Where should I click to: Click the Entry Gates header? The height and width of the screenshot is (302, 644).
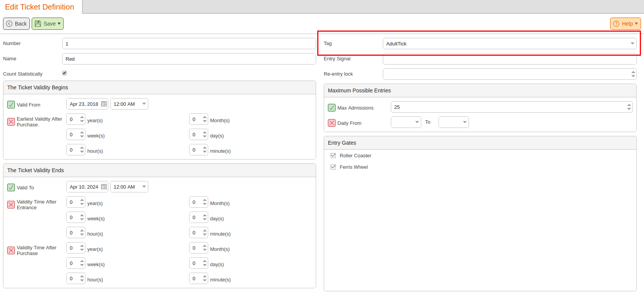480,143
